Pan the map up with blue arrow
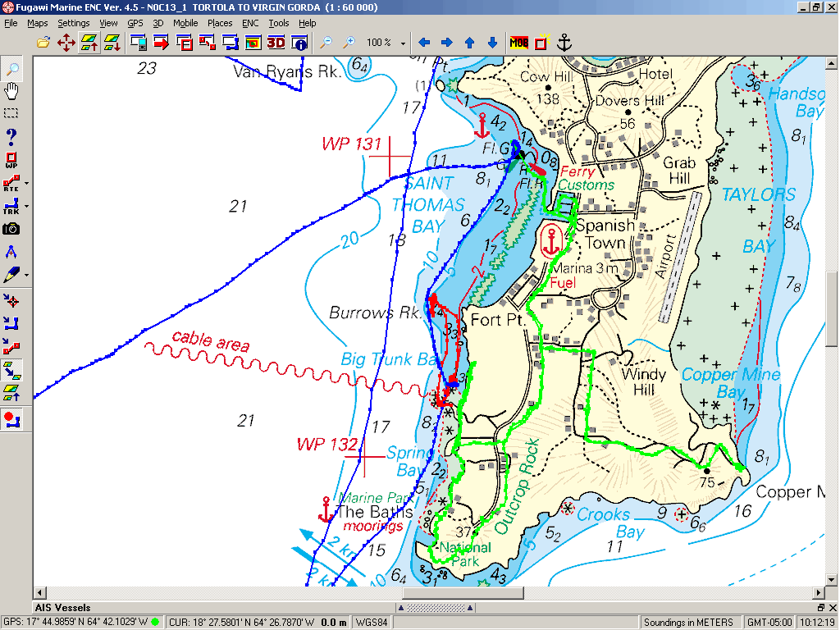The image size is (840, 630). point(470,43)
